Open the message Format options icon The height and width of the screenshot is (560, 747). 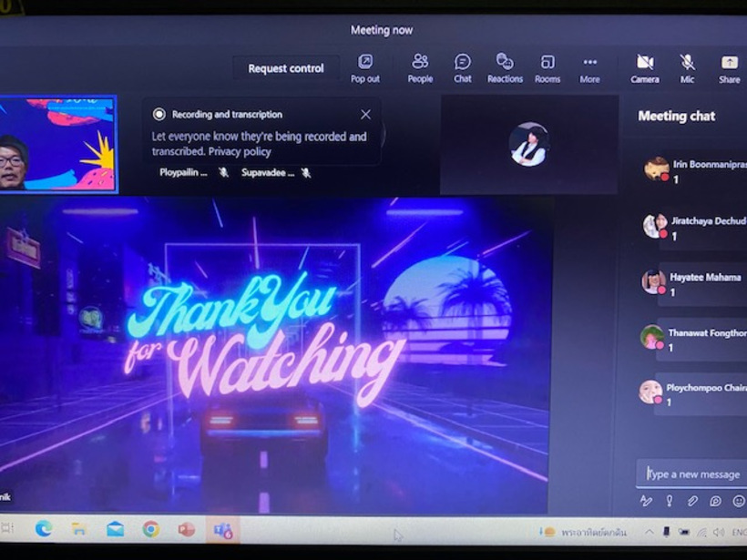(x=646, y=501)
